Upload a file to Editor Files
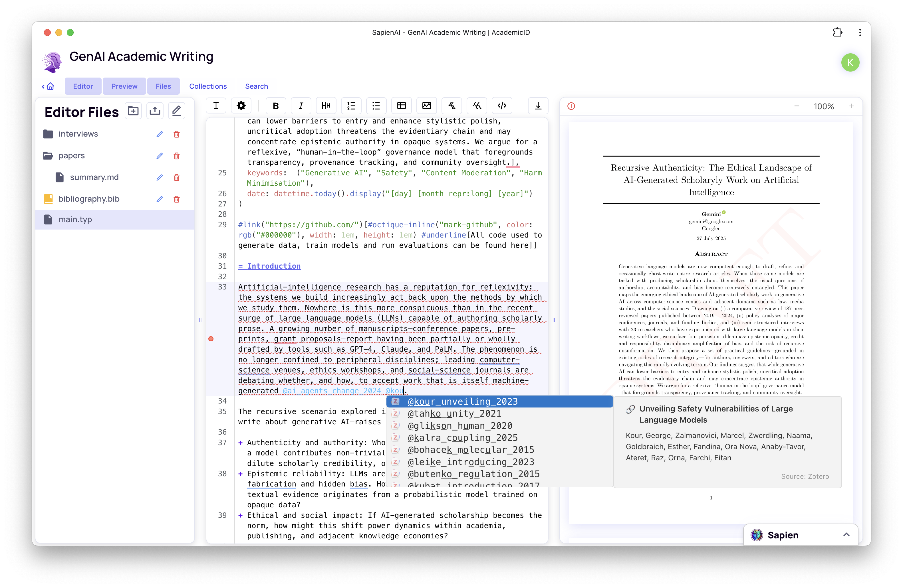The height and width of the screenshot is (588, 903). coord(155,111)
